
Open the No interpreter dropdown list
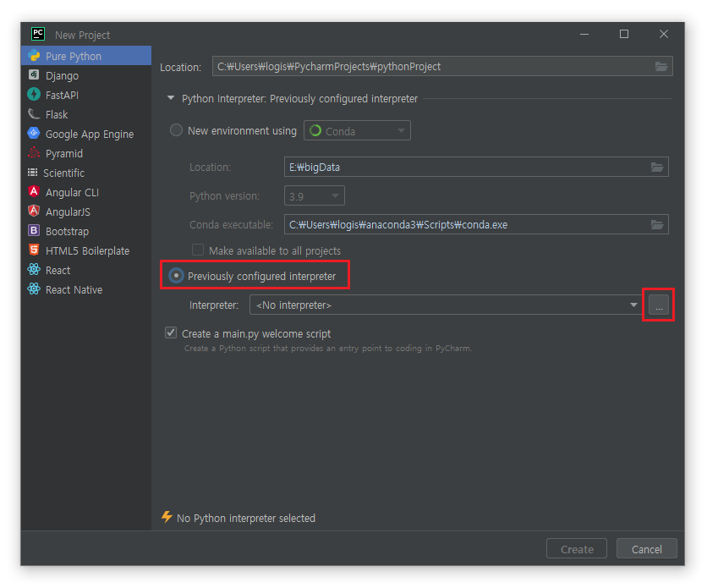tap(446, 305)
